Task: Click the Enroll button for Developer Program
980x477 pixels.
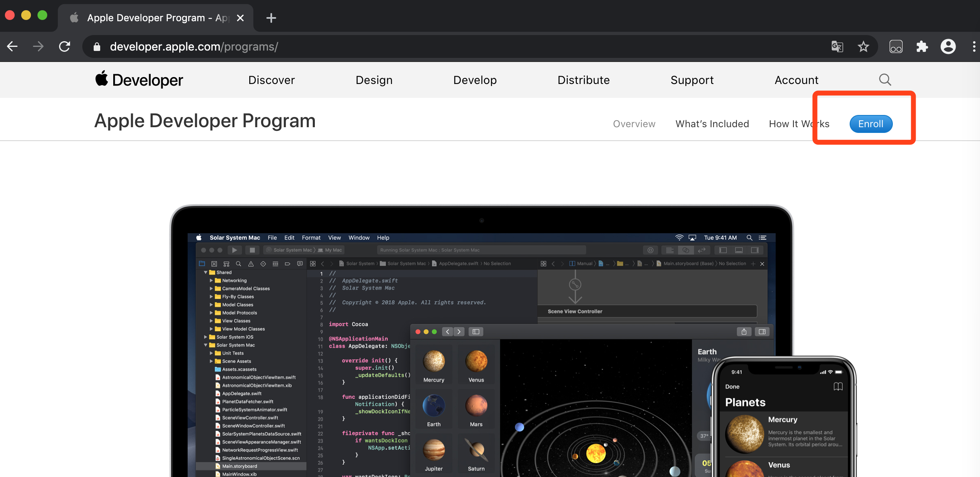Action: [870, 123]
